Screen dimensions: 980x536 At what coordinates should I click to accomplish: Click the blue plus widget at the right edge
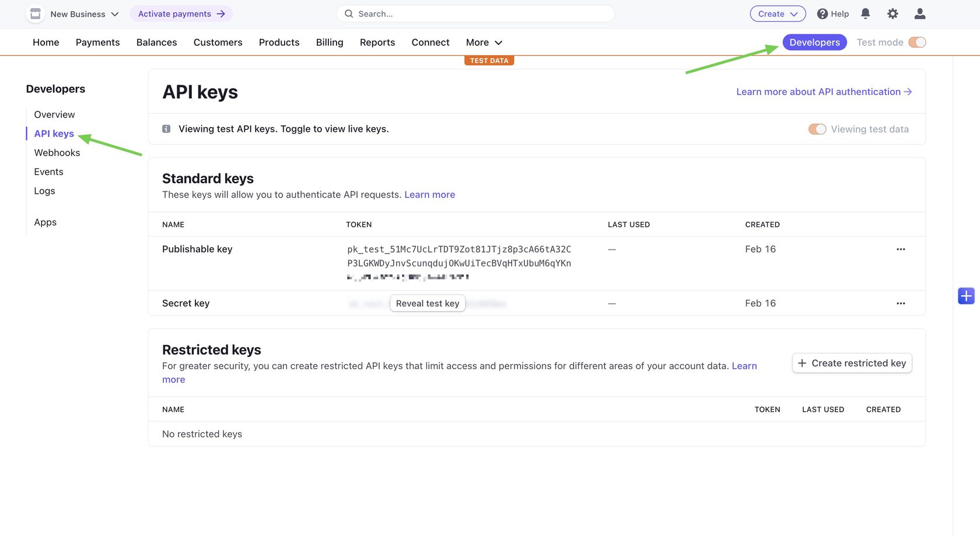click(966, 296)
